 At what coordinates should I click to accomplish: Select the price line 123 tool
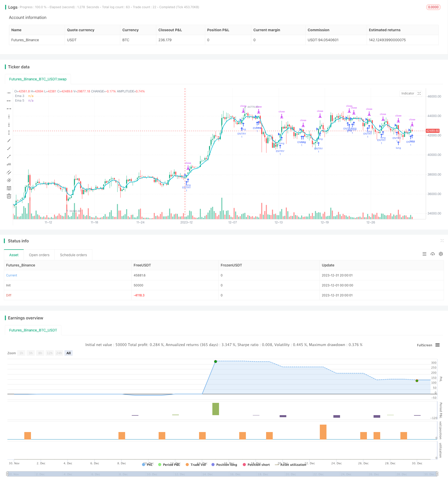(x=9, y=164)
